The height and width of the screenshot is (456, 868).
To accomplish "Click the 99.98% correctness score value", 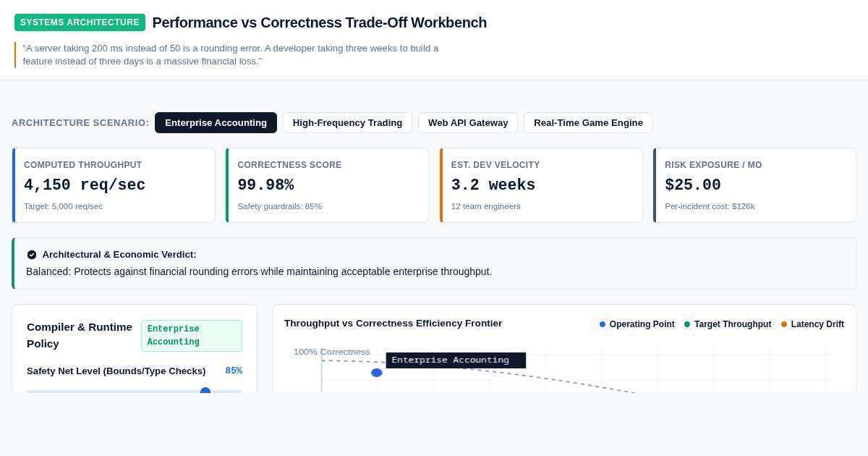I will (265, 185).
